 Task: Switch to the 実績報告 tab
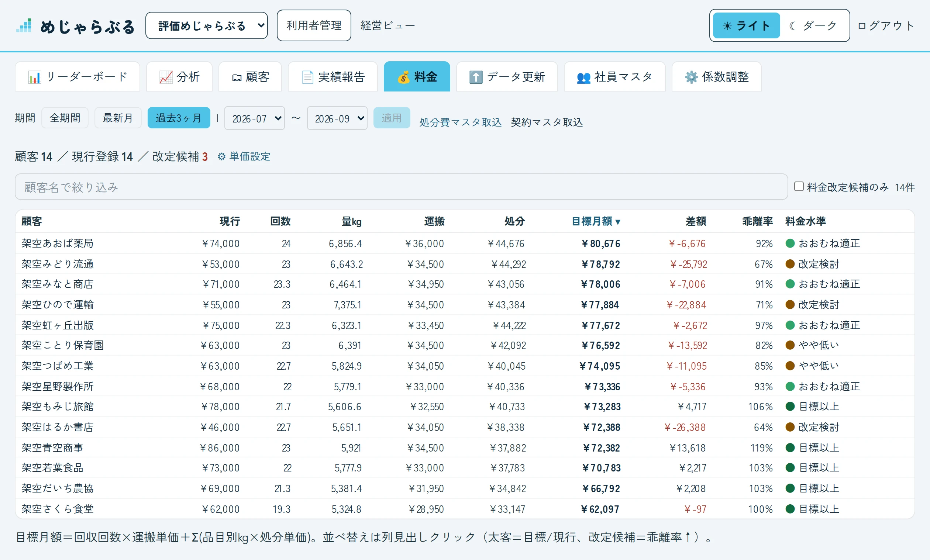(x=333, y=77)
